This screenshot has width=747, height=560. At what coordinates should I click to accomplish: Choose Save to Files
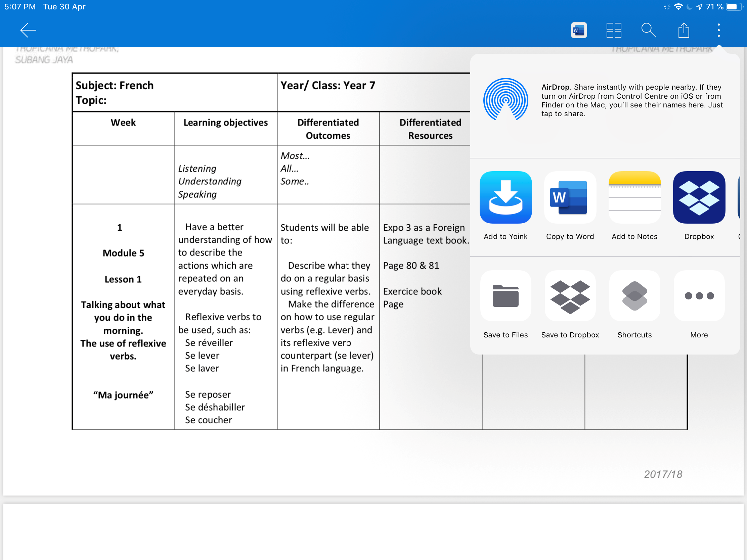pos(506,305)
